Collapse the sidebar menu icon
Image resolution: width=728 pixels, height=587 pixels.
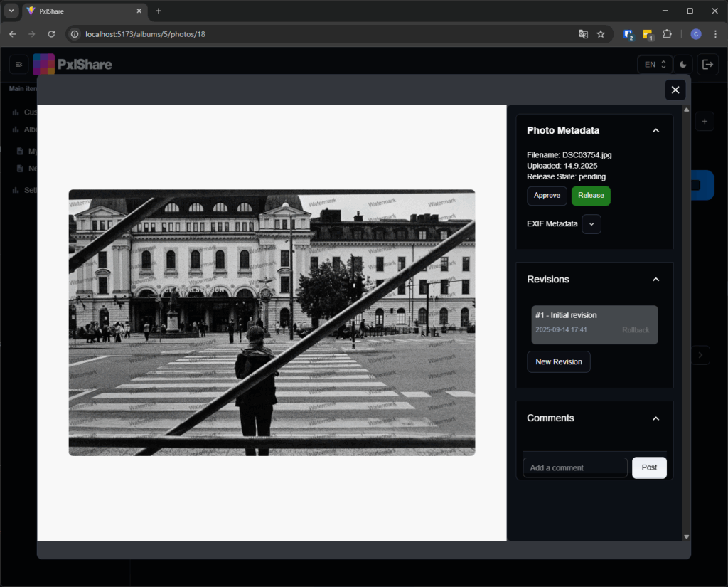(x=19, y=65)
